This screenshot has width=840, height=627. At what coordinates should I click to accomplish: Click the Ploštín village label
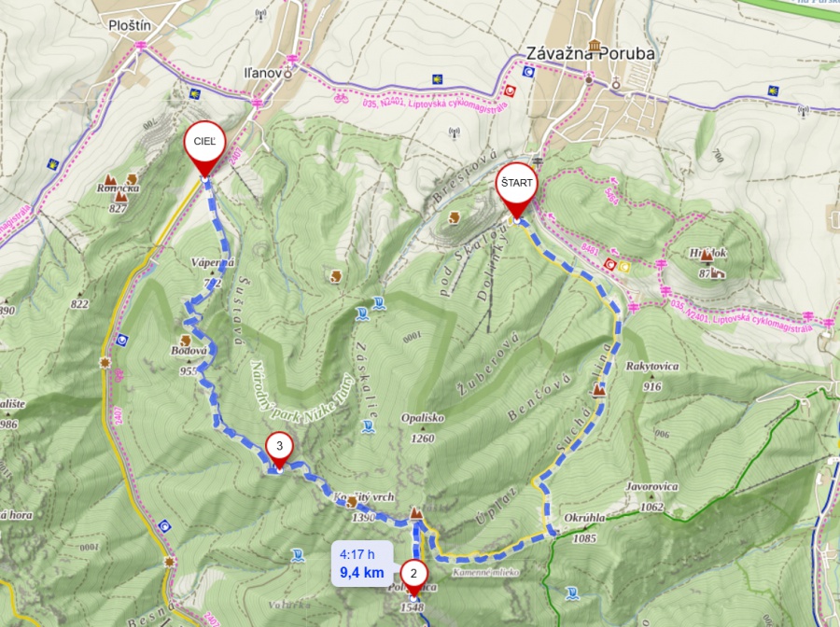130,25
